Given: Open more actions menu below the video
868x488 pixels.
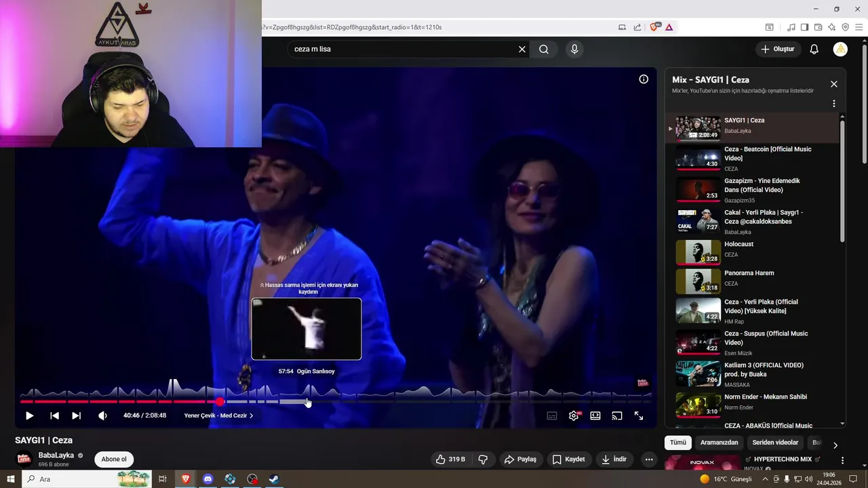Looking at the screenshot, I should 649,459.
